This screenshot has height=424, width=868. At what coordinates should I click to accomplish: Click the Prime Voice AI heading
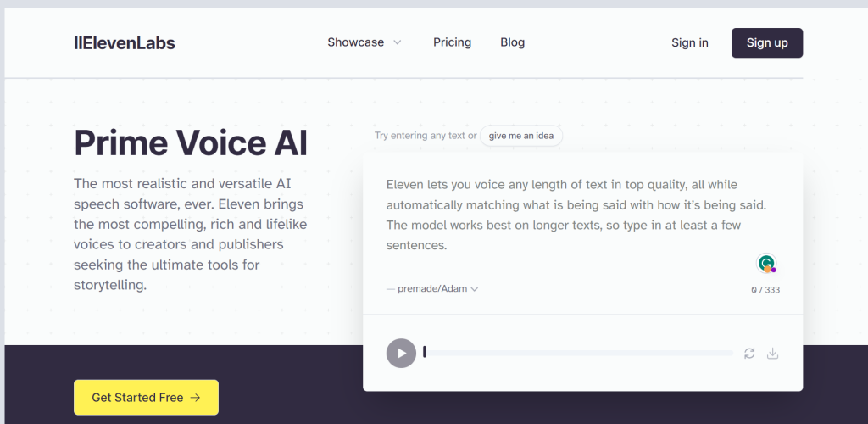pyautogui.click(x=191, y=142)
